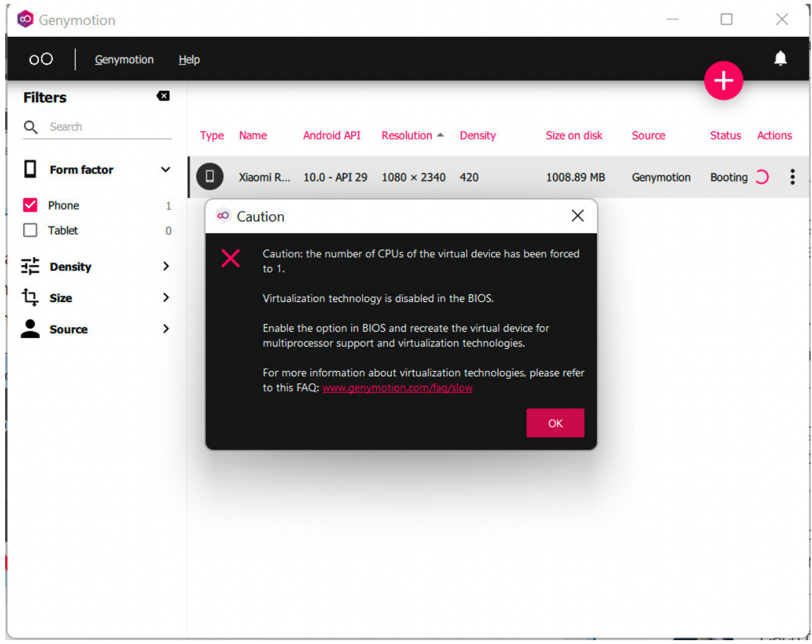Click OK in the Caution dialog

click(x=556, y=423)
